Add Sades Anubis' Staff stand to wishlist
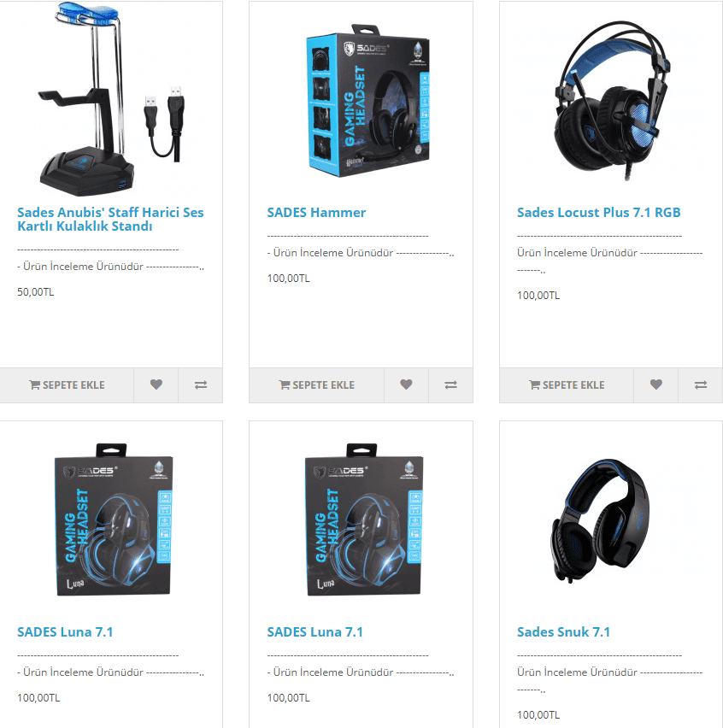Viewport: 723px width, 728px height. (x=156, y=385)
